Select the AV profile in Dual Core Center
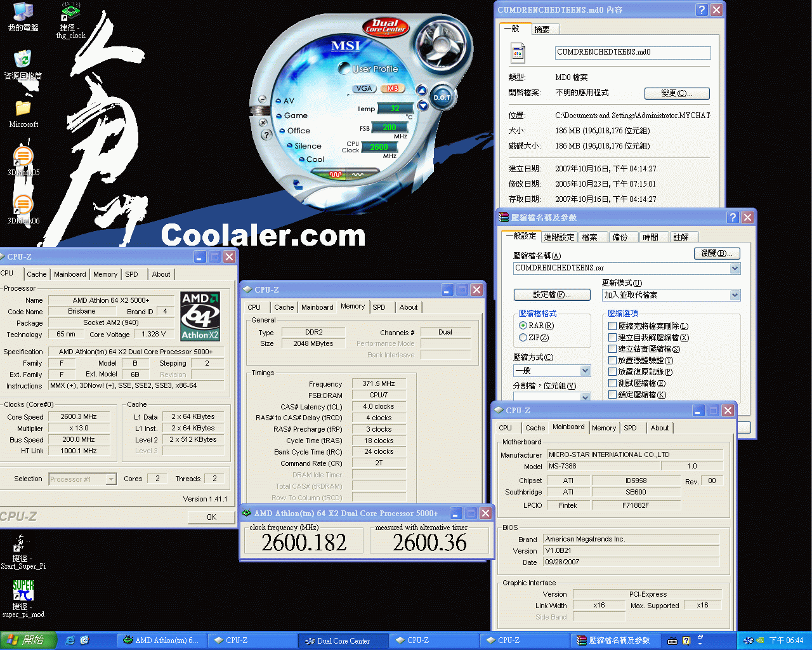 (x=285, y=101)
